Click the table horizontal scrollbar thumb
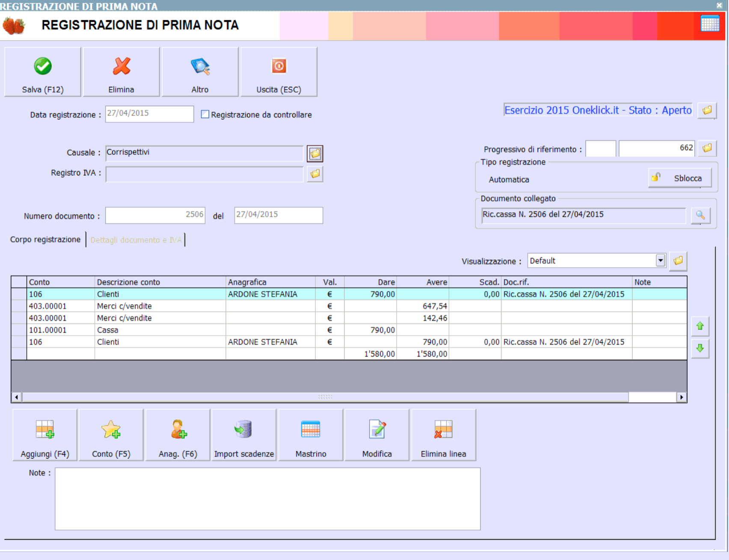Image resolution: width=729 pixels, height=560 pixels. [325, 397]
